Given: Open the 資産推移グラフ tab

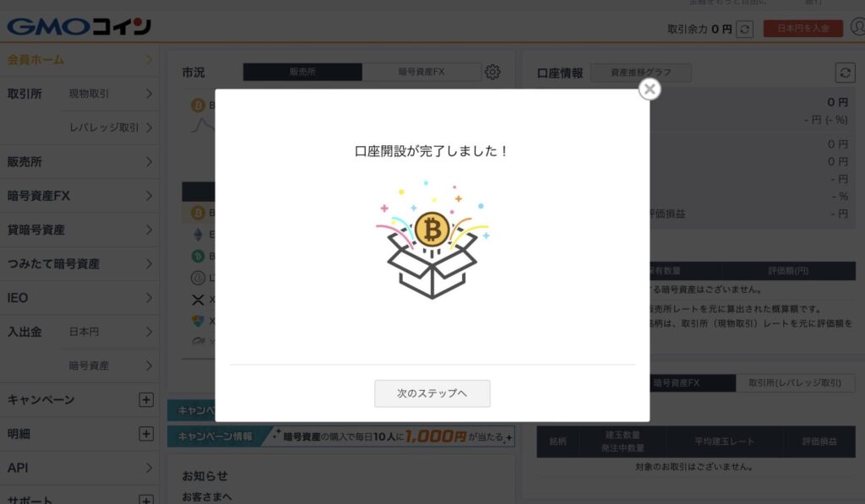Looking at the screenshot, I should coord(640,73).
